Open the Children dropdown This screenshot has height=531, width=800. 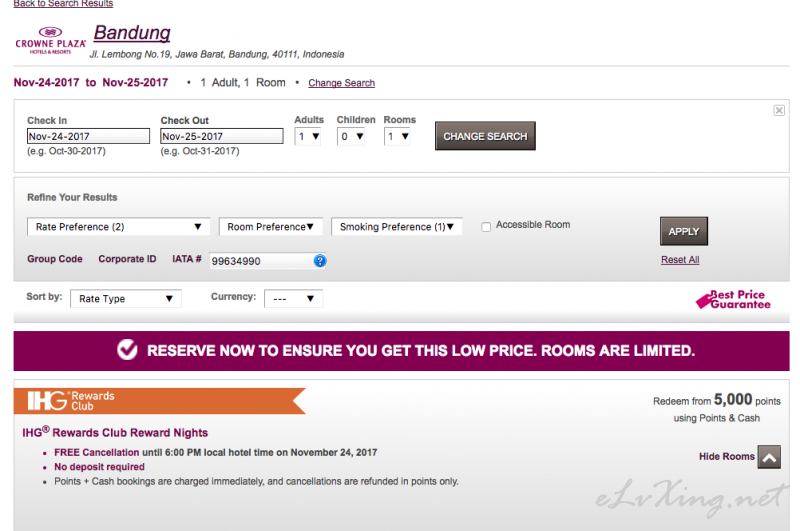coord(351,137)
